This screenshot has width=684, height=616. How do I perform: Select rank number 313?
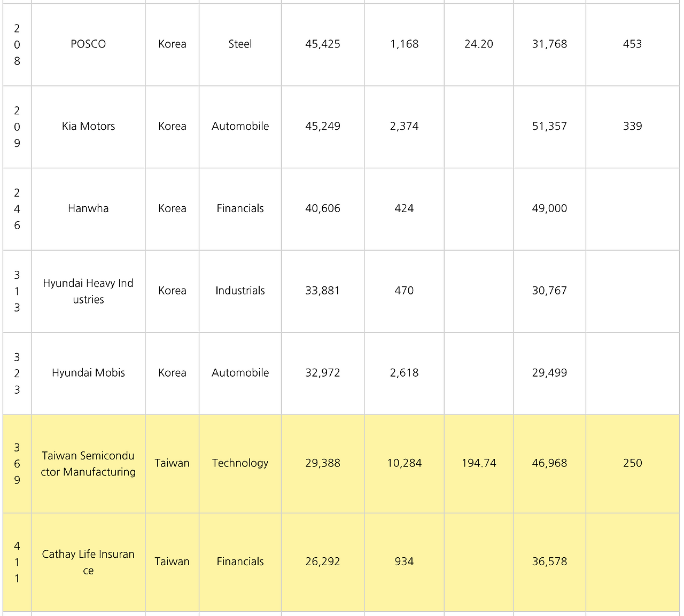17,291
